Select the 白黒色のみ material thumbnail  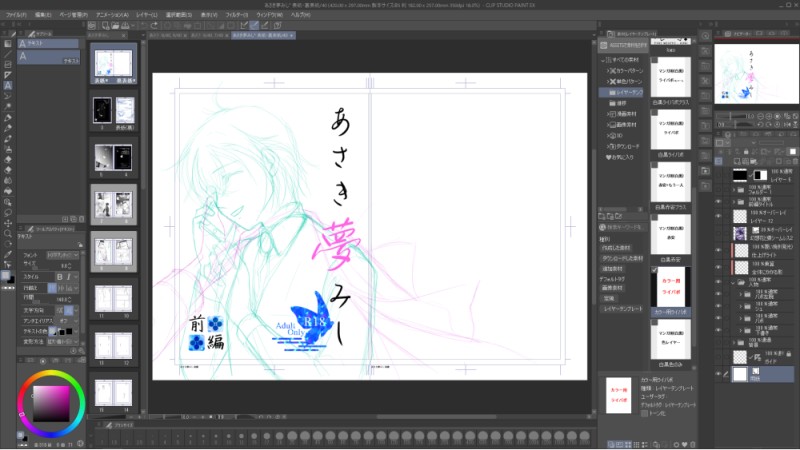[670, 343]
